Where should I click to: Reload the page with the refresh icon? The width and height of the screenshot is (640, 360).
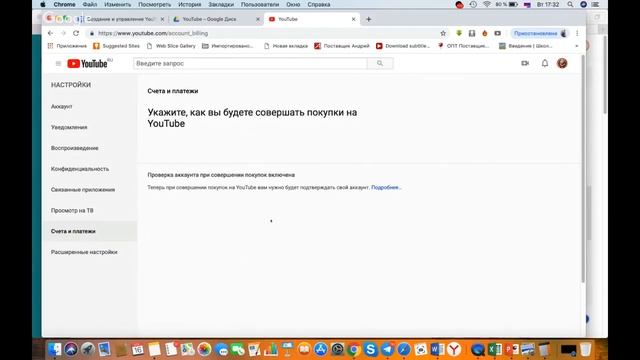point(76,33)
